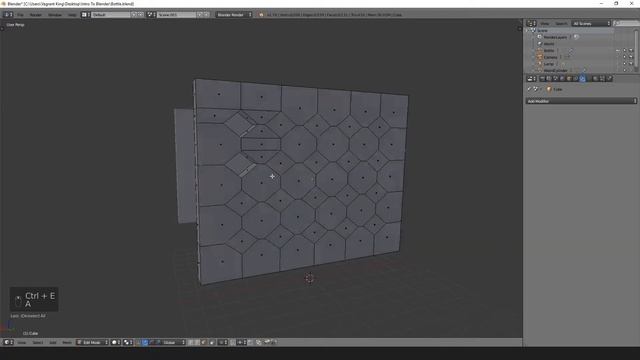640x360 pixels.
Task: Click the Scene name field
Action: pos(176,15)
